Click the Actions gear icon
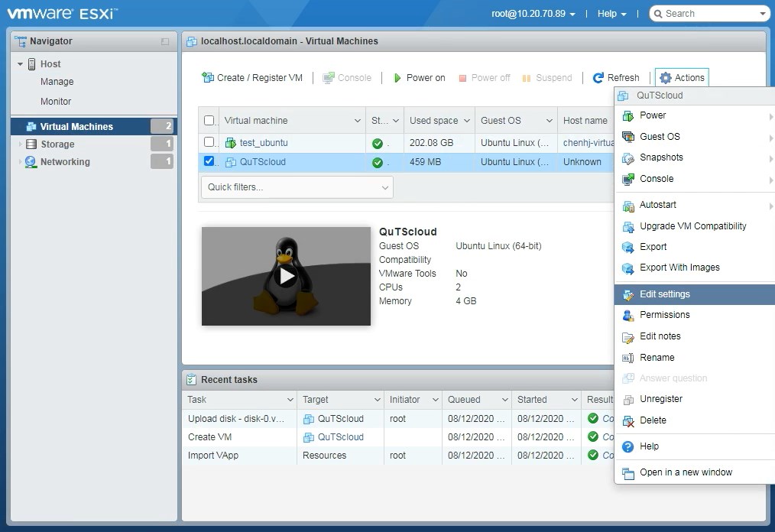Viewport: 775px width, 532px height. click(x=666, y=78)
